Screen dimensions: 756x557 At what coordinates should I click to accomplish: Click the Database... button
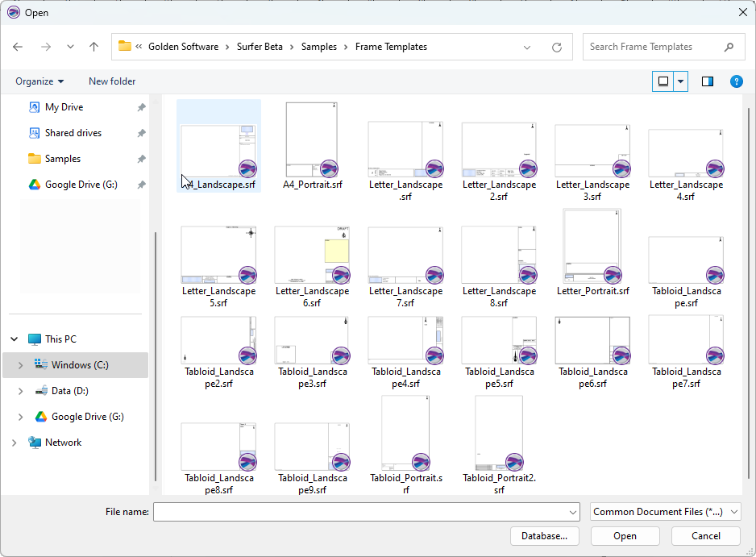pos(544,536)
